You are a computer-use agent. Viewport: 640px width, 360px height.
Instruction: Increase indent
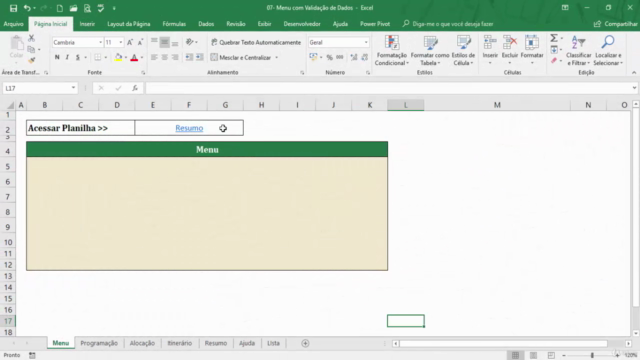200,58
